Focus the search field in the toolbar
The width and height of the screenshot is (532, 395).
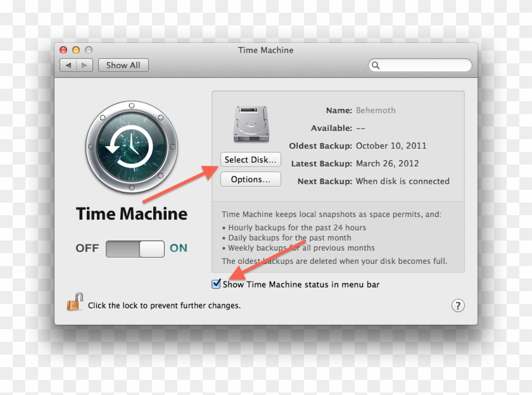tap(420, 65)
